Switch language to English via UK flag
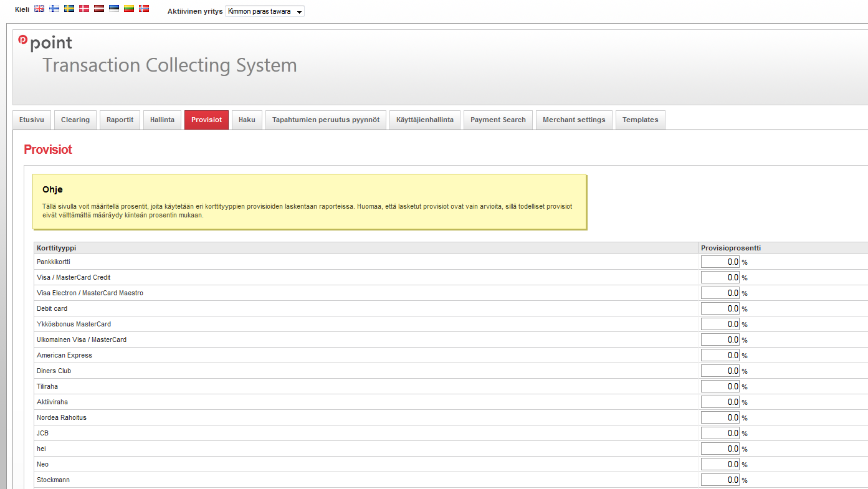 click(39, 9)
